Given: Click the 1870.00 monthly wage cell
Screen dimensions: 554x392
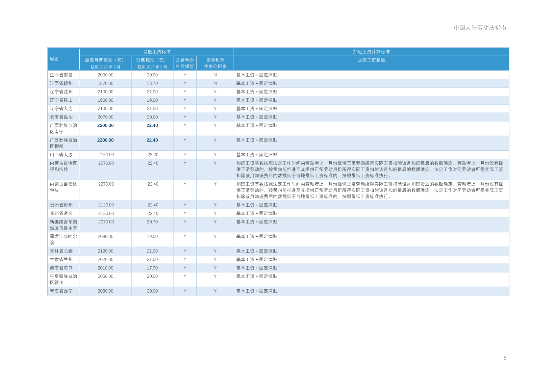Looking at the screenshot, I should [105, 84].
